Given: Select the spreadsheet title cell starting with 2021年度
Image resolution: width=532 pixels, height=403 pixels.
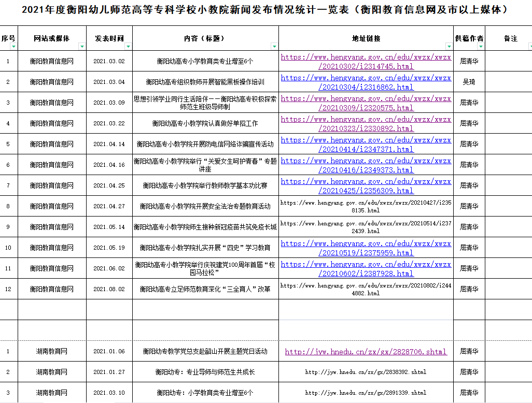Looking at the screenshot, I should tap(265, 10).
